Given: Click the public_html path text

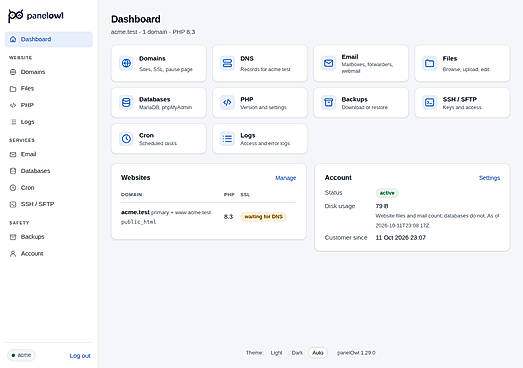Looking at the screenshot, I should click(138, 222).
